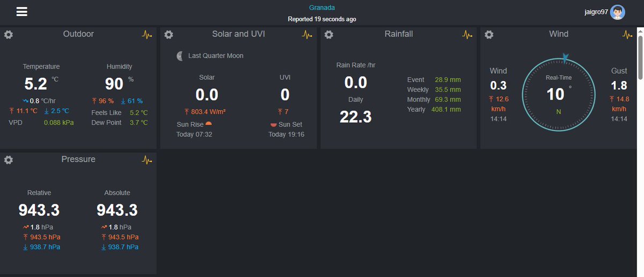Open the Granada station link
The width and height of the screenshot is (644, 277).
point(322,8)
